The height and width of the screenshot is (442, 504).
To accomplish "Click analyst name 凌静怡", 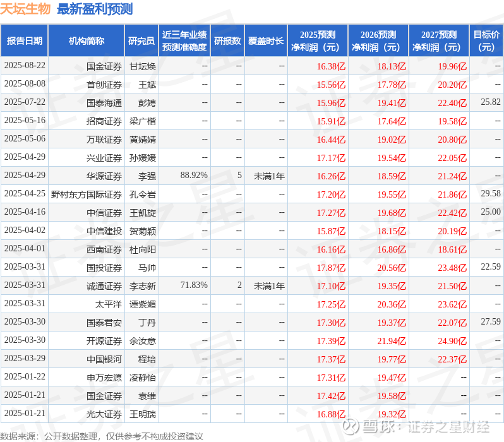I will (x=143, y=378).
